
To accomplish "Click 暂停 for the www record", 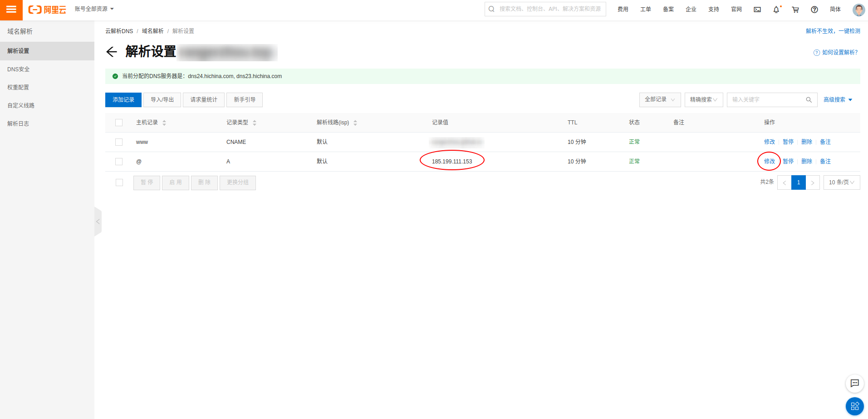I will click(x=788, y=142).
